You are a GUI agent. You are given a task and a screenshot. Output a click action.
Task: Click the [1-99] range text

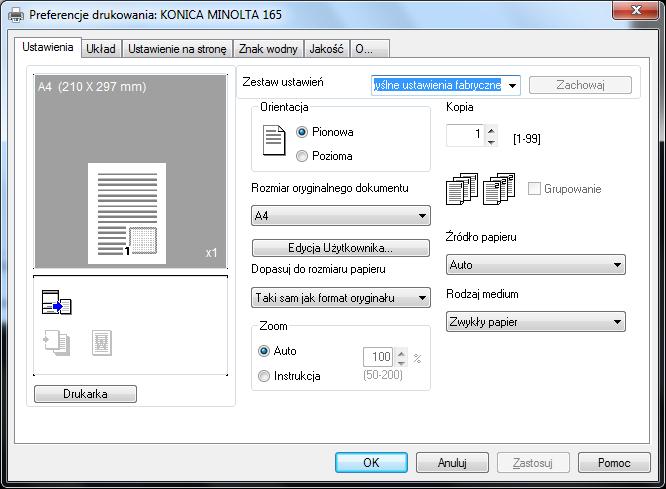(x=527, y=139)
